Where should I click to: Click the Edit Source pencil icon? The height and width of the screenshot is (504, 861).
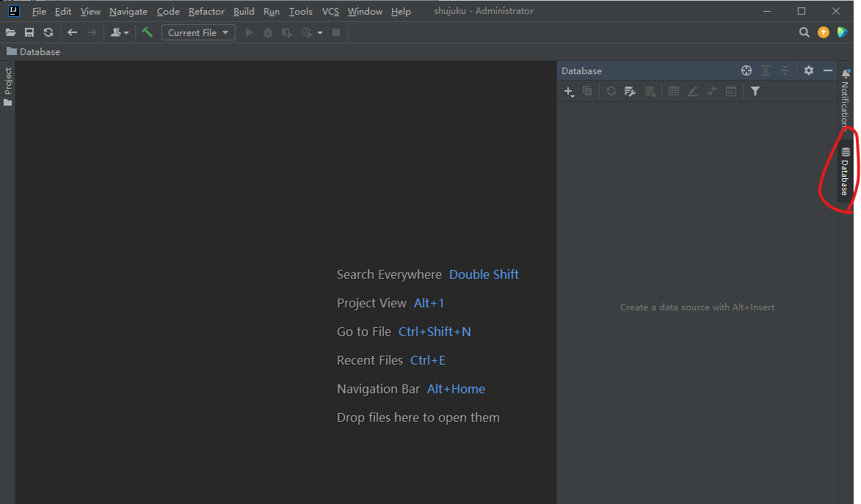(693, 91)
